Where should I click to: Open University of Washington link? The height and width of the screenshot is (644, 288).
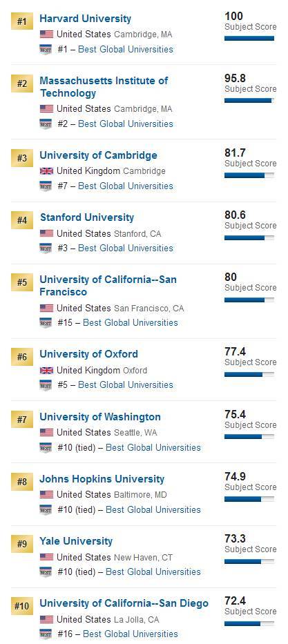click(x=100, y=417)
